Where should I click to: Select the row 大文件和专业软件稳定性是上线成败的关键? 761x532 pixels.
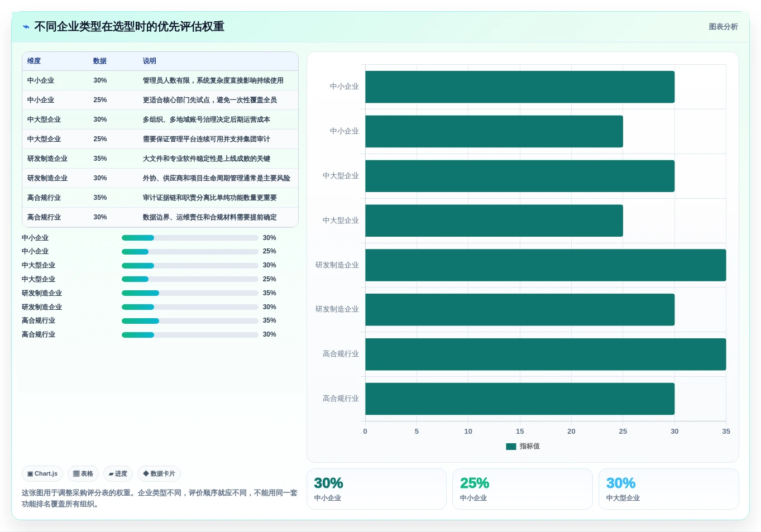click(160, 159)
